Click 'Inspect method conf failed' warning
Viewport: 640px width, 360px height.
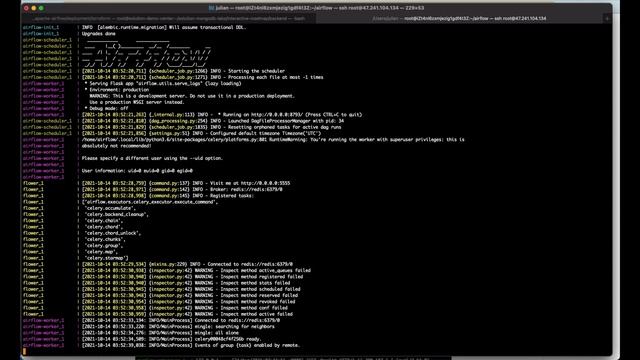[184, 308]
